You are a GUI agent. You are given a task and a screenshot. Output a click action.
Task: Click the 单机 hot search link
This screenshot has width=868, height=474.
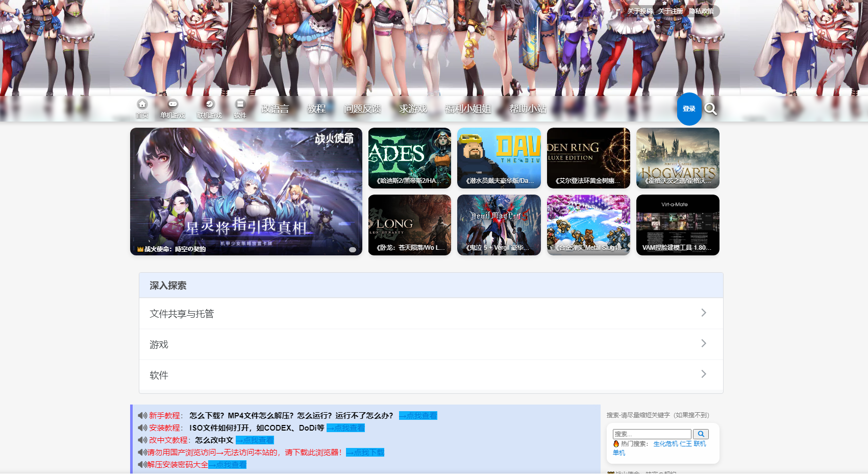(x=619, y=453)
